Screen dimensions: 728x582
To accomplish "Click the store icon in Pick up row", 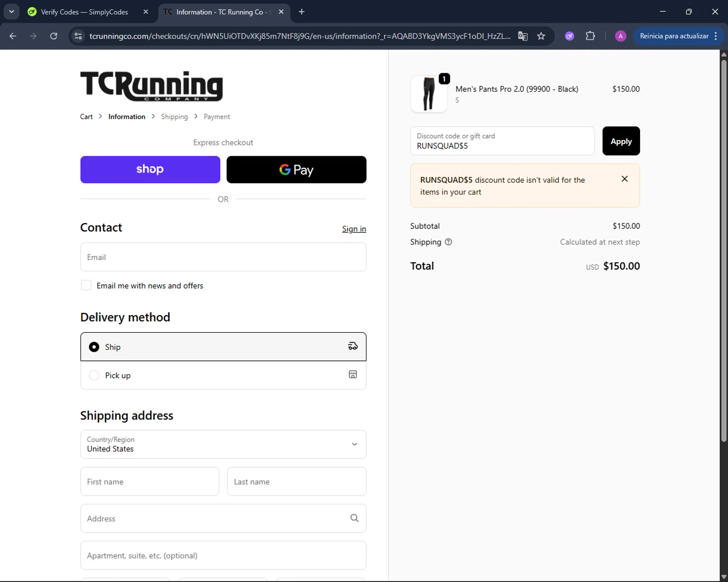I will click(353, 374).
